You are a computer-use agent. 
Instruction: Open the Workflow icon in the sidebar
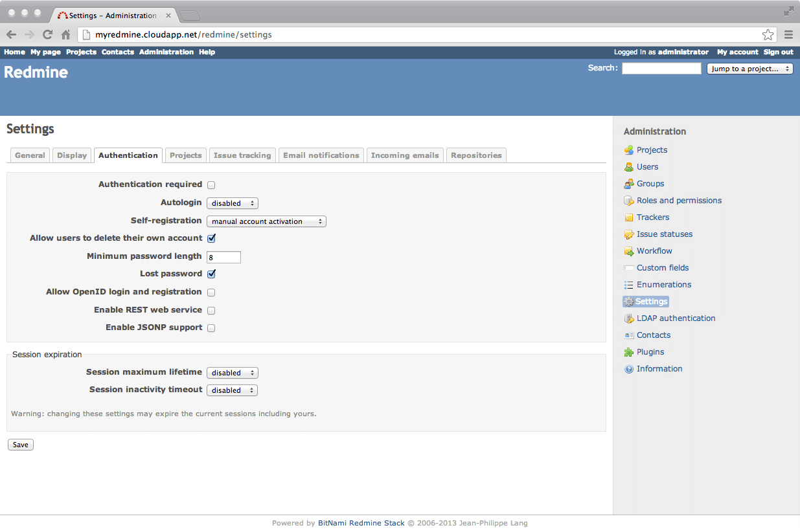click(628, 250)
